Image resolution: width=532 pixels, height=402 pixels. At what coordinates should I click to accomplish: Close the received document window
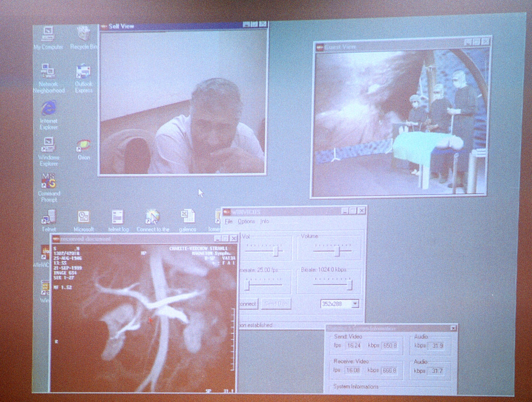point(233,239)
